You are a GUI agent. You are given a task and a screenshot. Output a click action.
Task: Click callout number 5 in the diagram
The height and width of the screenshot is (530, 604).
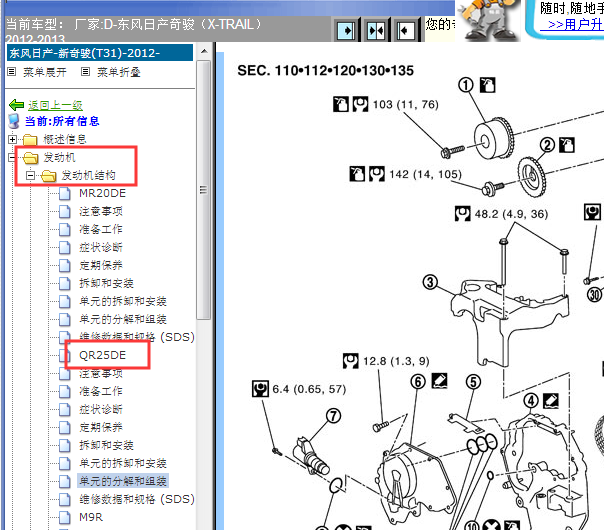[x=473, y=382]
